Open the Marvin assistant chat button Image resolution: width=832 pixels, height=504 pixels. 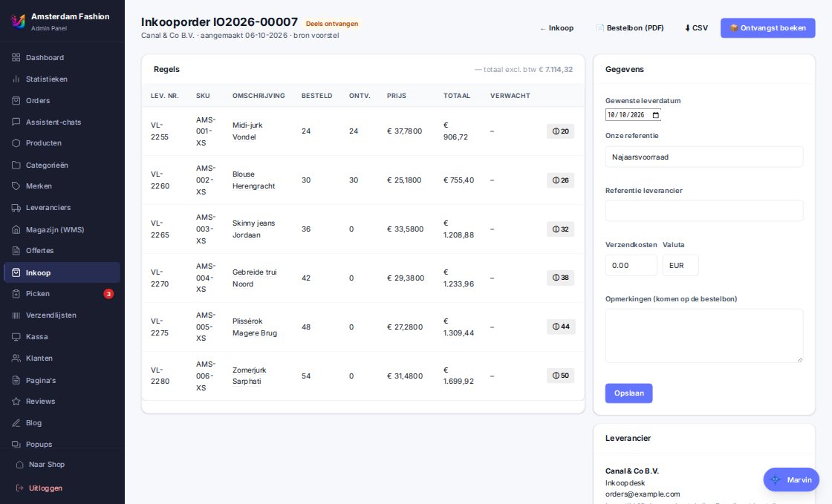(791, 480)
